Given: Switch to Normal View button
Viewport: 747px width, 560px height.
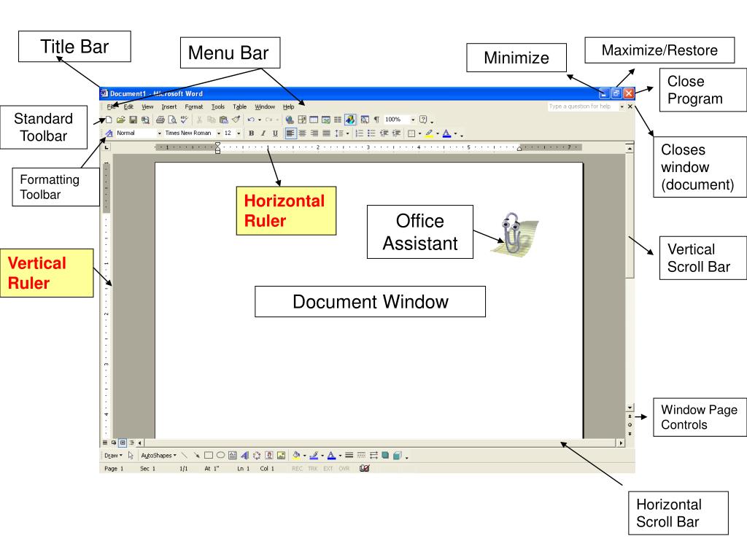Looking at the screenshot, I should tap(105, 443).
